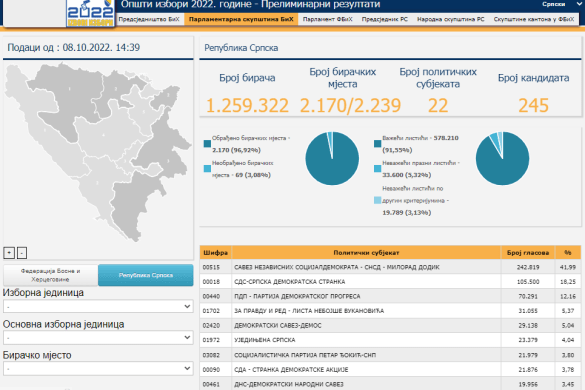Click party code 01702

point(211,311)
